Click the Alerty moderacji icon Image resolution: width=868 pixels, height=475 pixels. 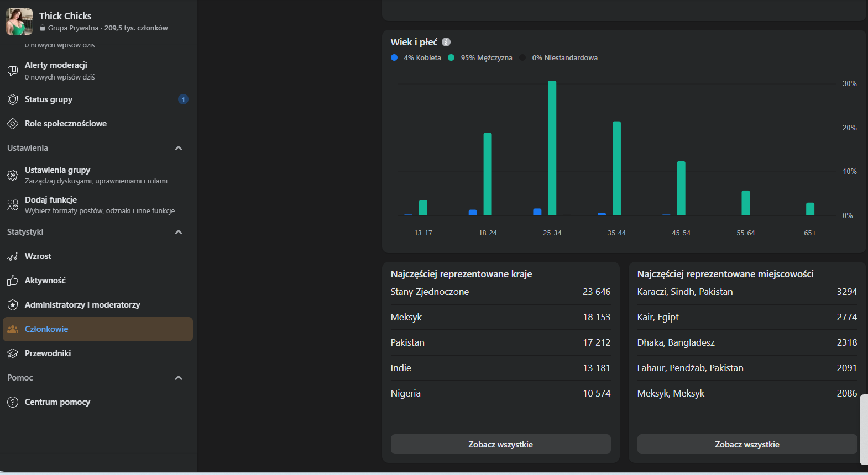pyautogui.click(x=13, y=71)
